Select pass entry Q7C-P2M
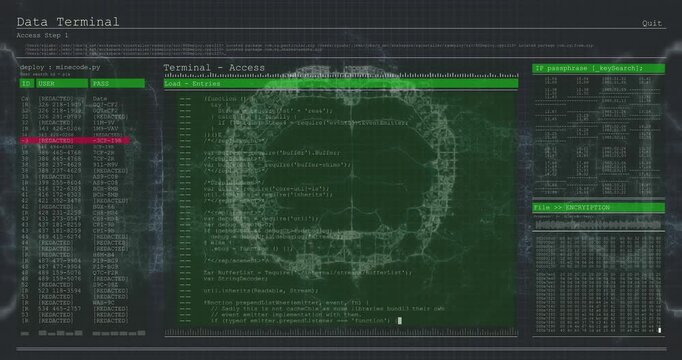The width and height of the screenshot is (682, 360). point(105,273)
